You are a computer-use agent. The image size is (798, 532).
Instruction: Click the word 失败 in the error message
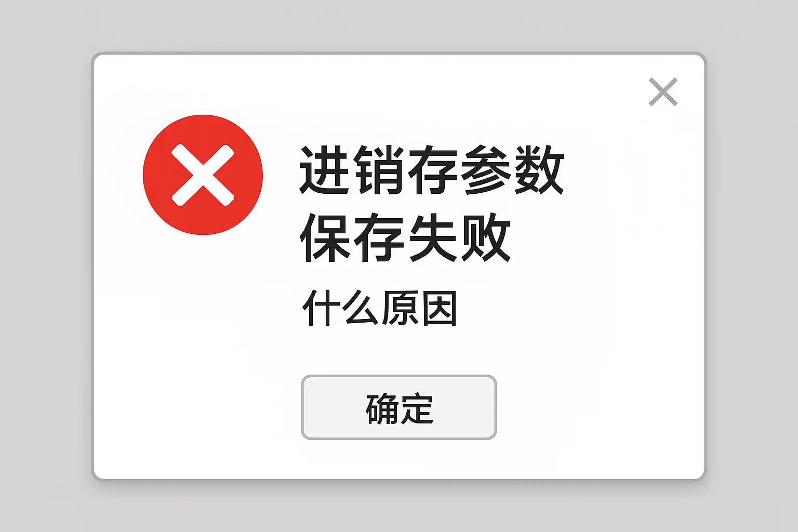[460, 237]
